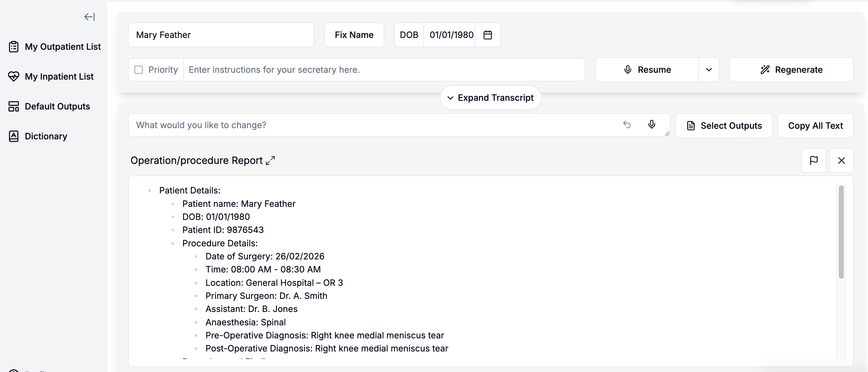The image size is (868, 372).
Task: Expand the transcript
Action: 491,98
